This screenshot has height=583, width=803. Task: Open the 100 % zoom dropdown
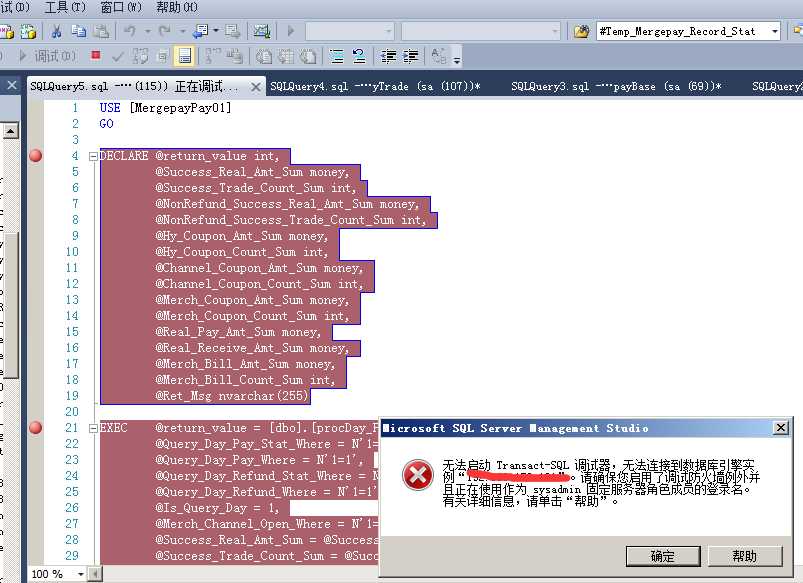pyautogui.click(x=80, y=574)
